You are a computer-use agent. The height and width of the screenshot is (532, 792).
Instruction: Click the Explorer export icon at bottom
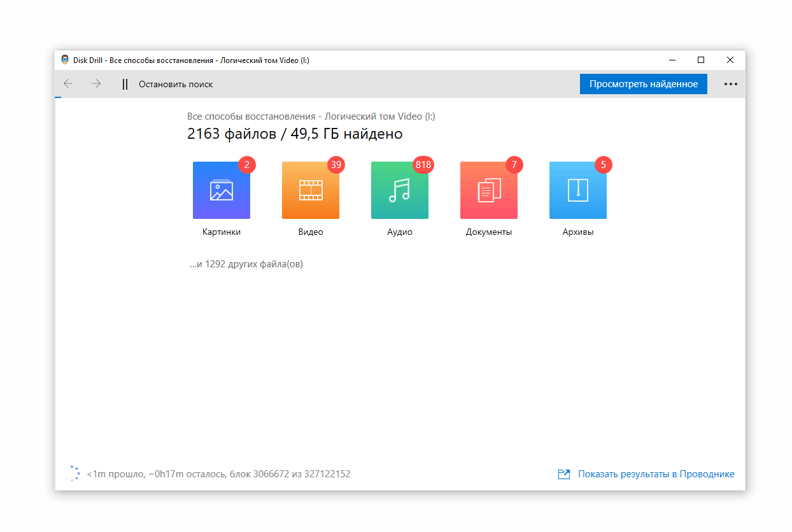pos(563,474)
